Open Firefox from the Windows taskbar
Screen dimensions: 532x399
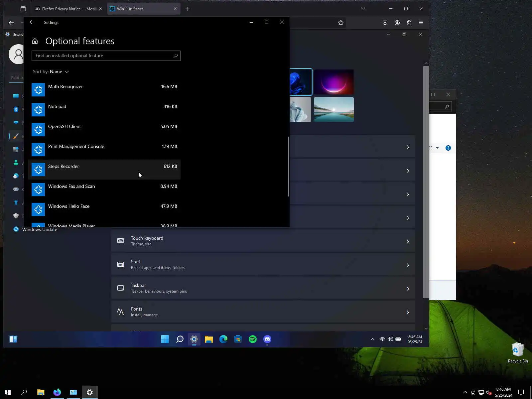57,392
